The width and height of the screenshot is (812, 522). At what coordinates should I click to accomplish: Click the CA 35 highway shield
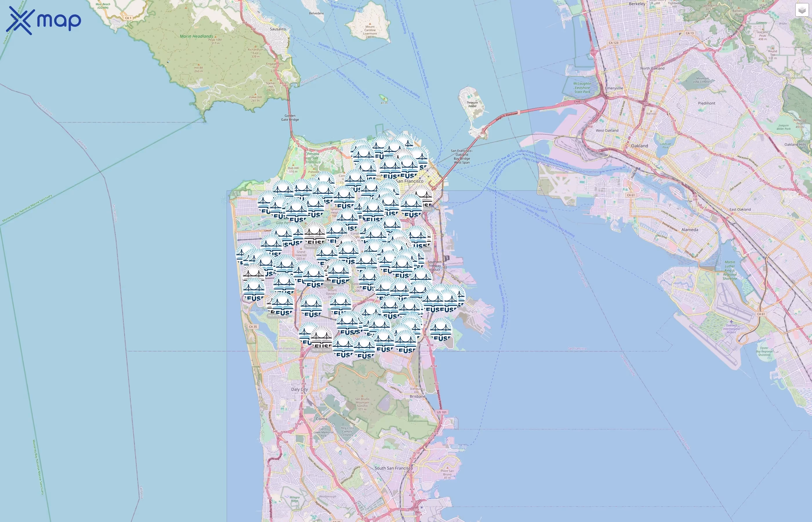pos(253,327)
